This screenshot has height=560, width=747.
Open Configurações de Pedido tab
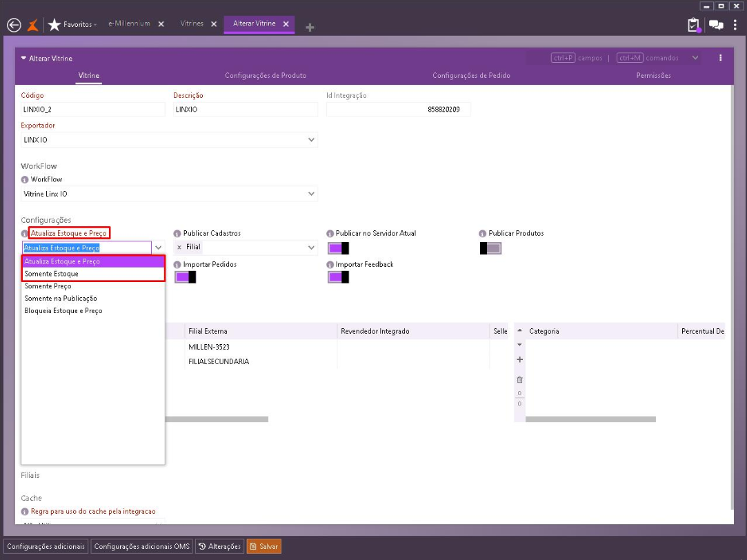pyautogui.click(x=471, y=75)
